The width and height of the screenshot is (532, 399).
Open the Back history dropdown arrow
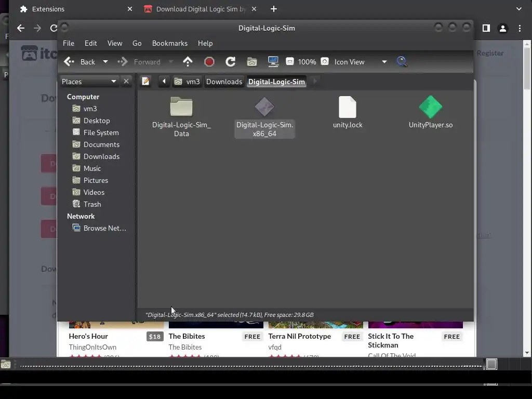[x=105, y=62]
